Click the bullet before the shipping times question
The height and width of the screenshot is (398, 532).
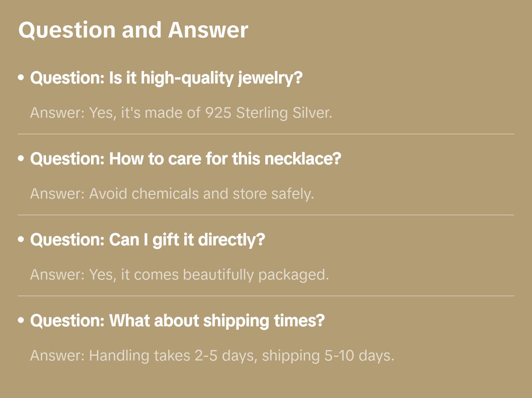point(21,321)
